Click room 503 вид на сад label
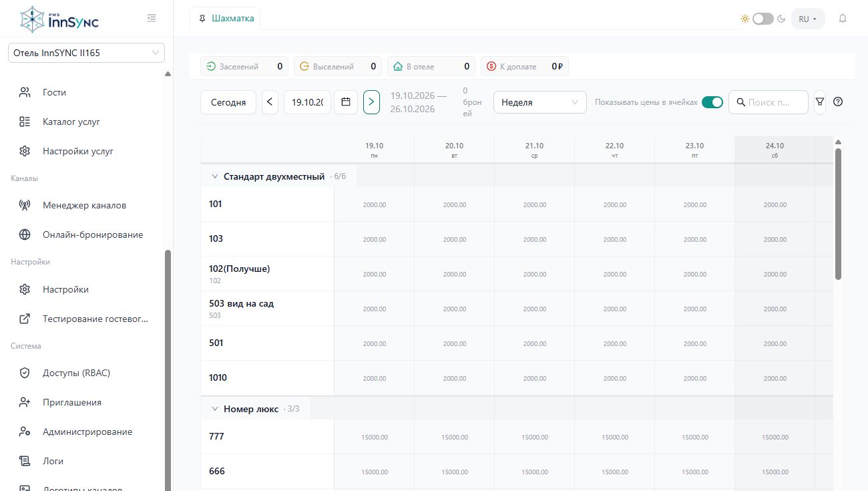This screenshot has width=868, height=491. point(267,309)
